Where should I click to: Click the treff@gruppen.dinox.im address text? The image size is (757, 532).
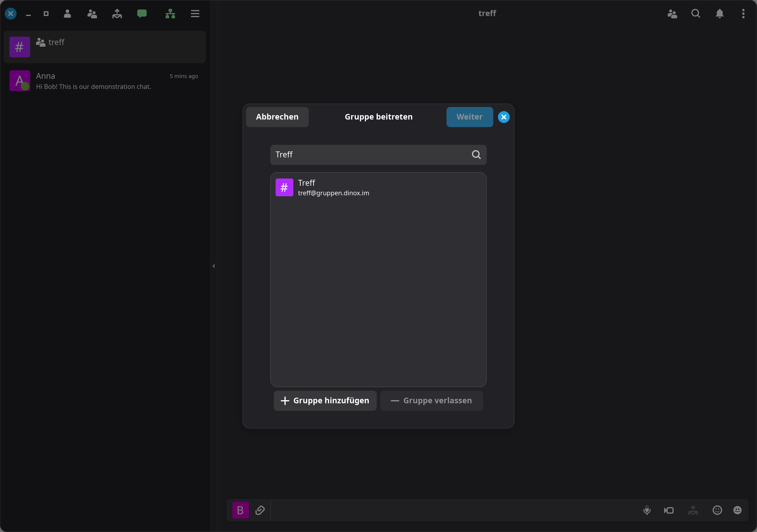coord(333,193)
